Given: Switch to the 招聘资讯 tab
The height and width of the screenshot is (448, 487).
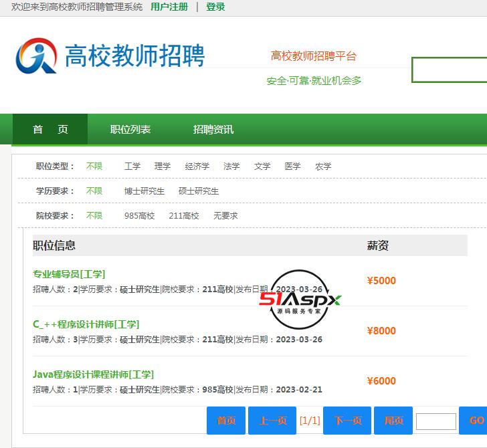Looking at the screenshot, I should pos(213,130).
